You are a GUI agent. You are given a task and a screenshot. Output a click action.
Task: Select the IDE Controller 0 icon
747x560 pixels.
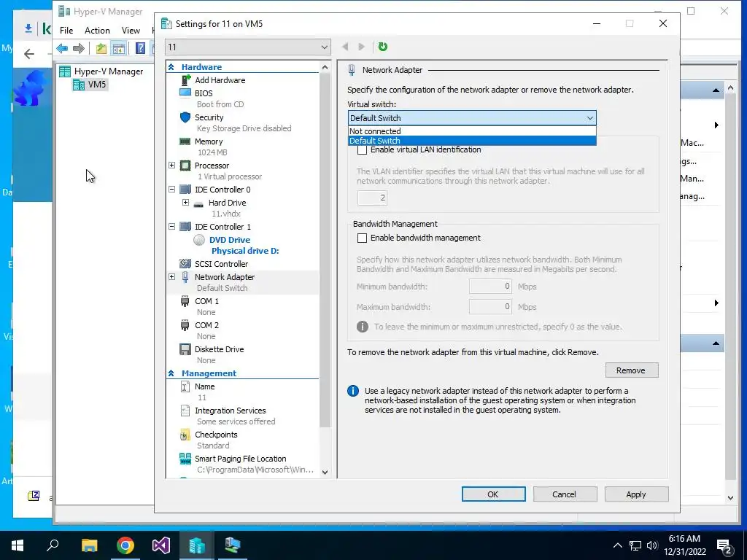point(185,190)
